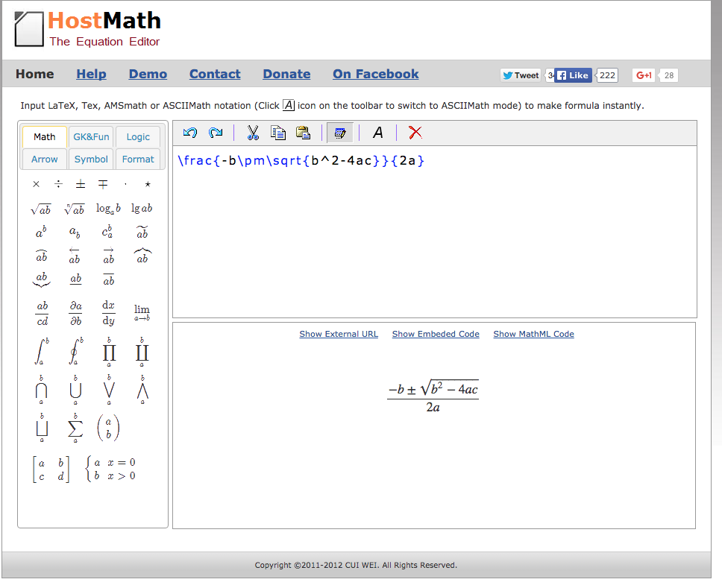This screenshot has height=588, width=722.
Task: Clear the editor with red X icon
Action: (415, 133)
